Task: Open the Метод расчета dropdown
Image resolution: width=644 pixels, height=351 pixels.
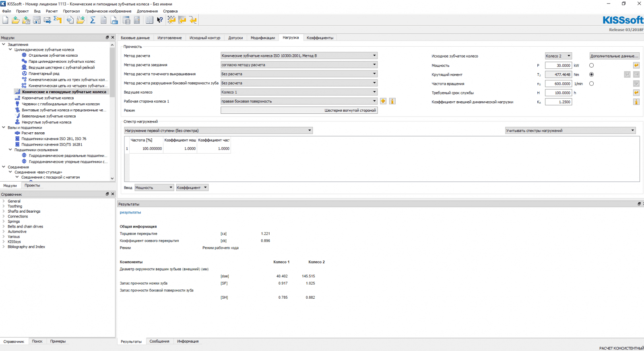Action: point(299,55)
